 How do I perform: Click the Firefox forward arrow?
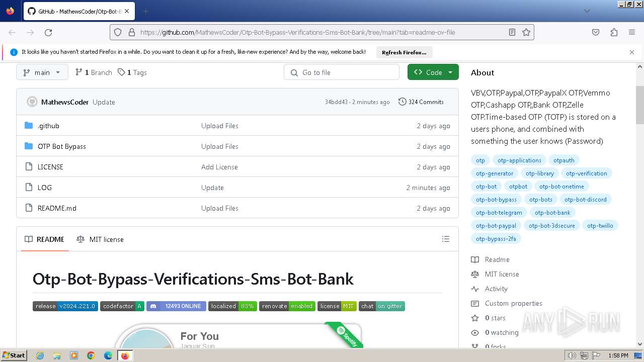click(x=30, y=32)
